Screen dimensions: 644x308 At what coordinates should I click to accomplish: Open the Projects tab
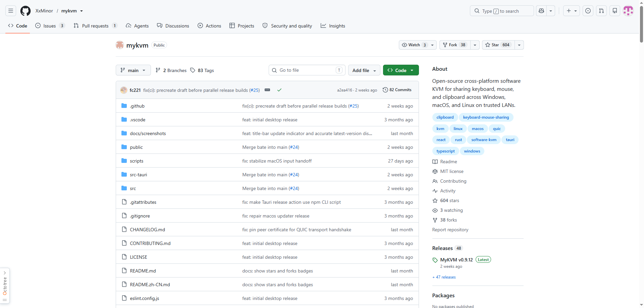tap(242, 26)
